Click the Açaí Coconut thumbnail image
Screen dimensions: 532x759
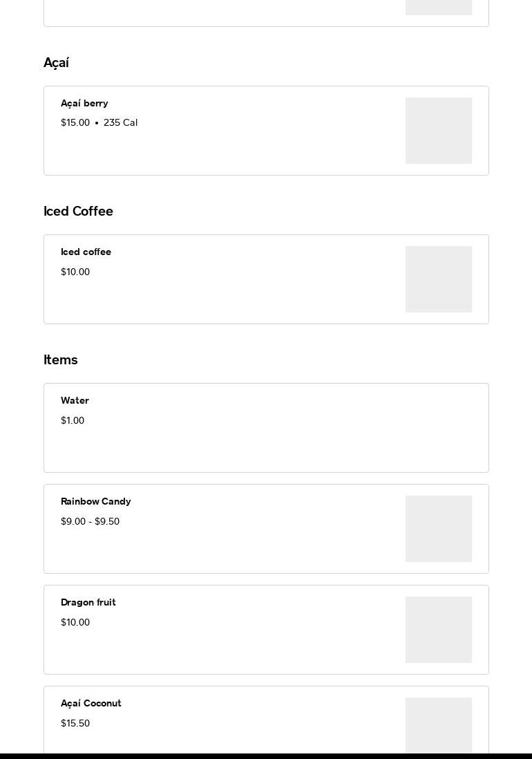tap(438, 725)
